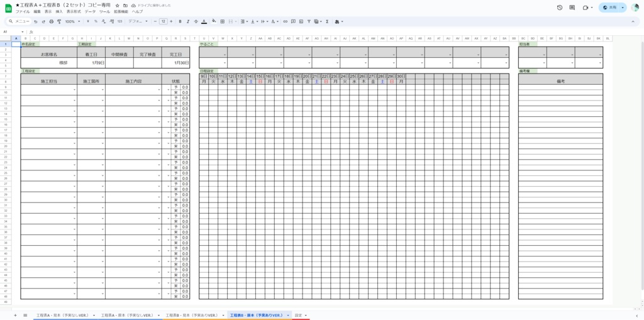Activate the paint format tool
This screenshot has width=644, height=320.
click(59, 21)
